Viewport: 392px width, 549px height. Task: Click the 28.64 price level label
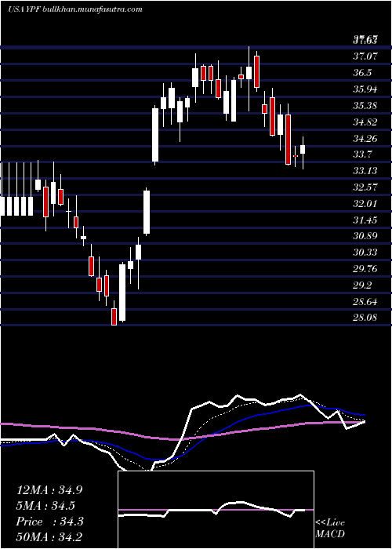(365, 302)
